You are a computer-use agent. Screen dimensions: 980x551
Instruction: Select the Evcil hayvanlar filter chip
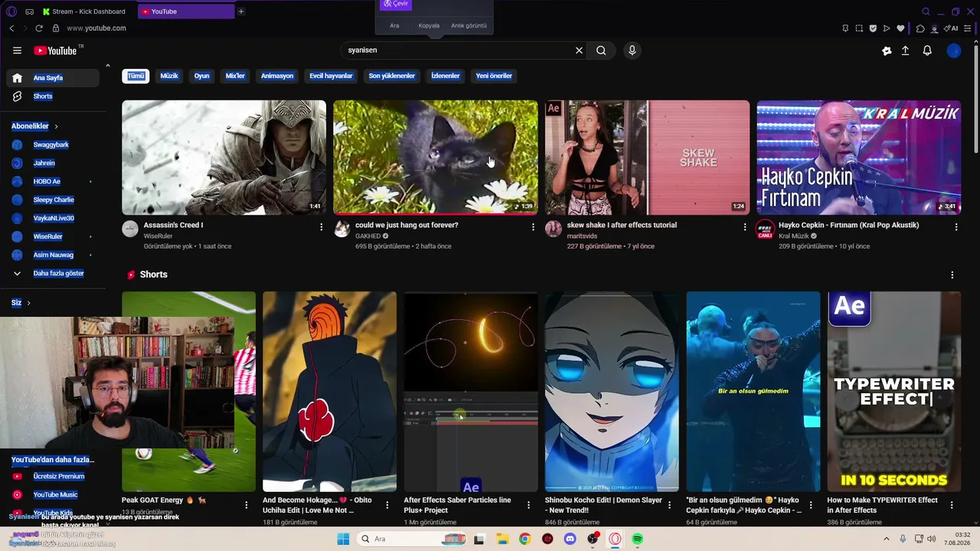(331, 77)
